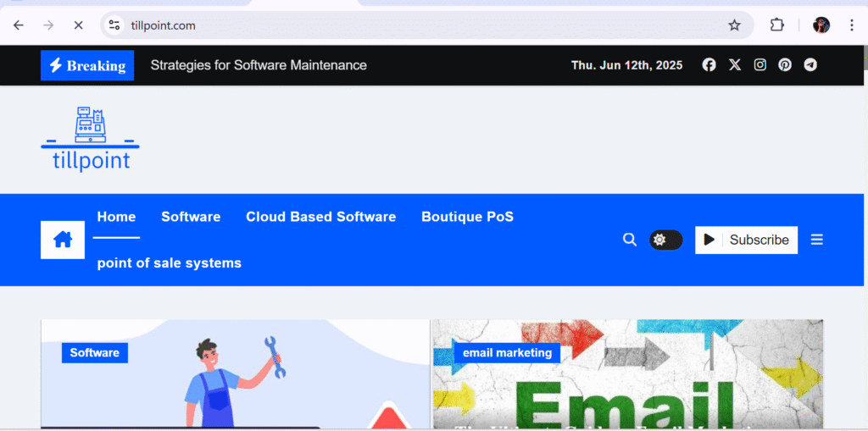The width and height of the screenshot is (868, 431).
Task: Open the Boutique PoS menu item
Action: click(x=468, y=217)
